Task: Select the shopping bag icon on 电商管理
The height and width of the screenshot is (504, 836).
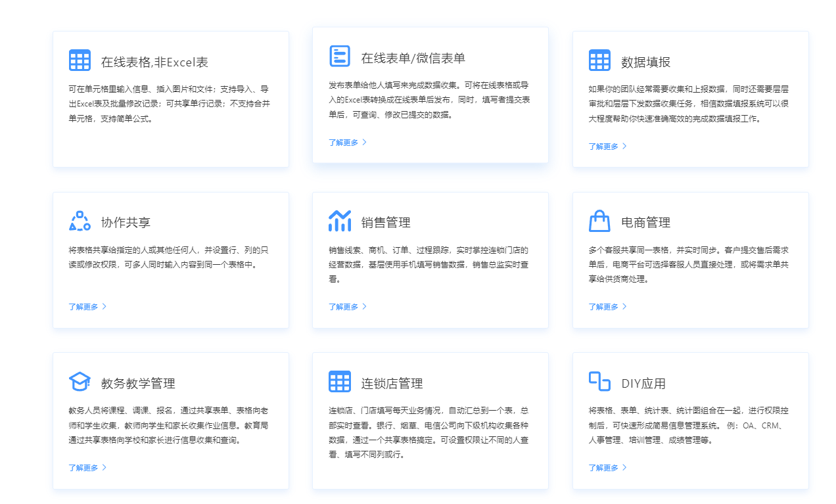Action: [599, 221]
